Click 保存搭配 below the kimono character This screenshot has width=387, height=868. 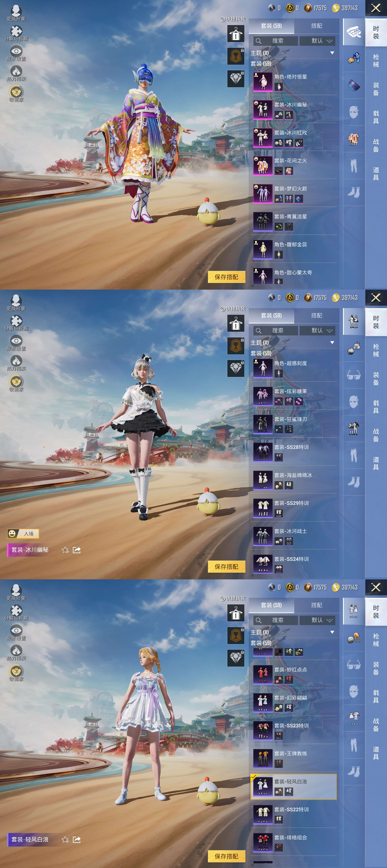click(x=226, y=277)
